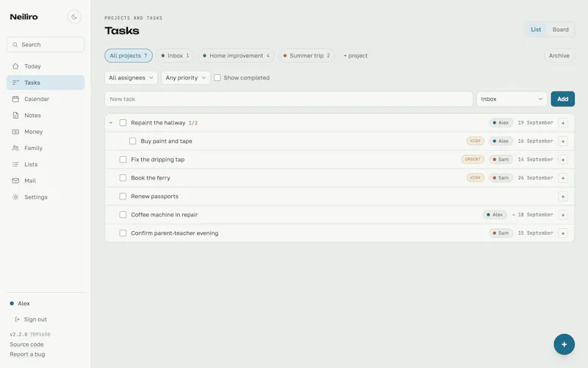Click the Sign out arrow icon
The height and width of the screenshot is (368, 588).
point(17,319)
